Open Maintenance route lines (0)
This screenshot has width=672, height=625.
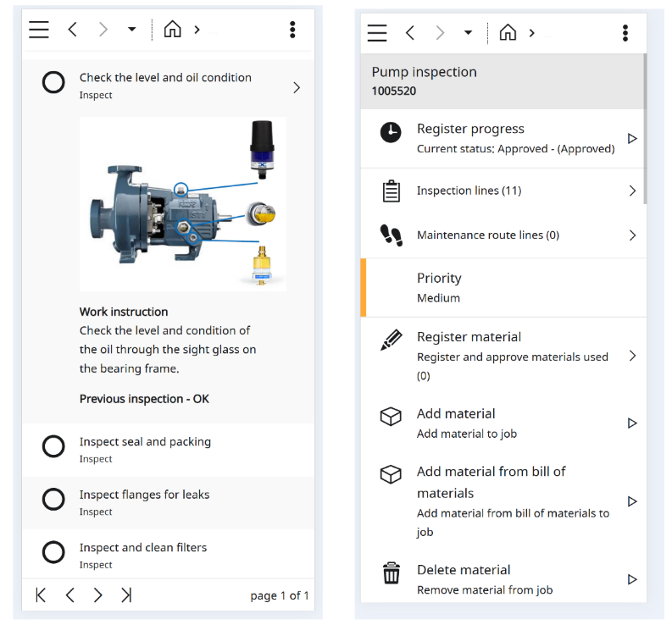[x=502, y=235]
